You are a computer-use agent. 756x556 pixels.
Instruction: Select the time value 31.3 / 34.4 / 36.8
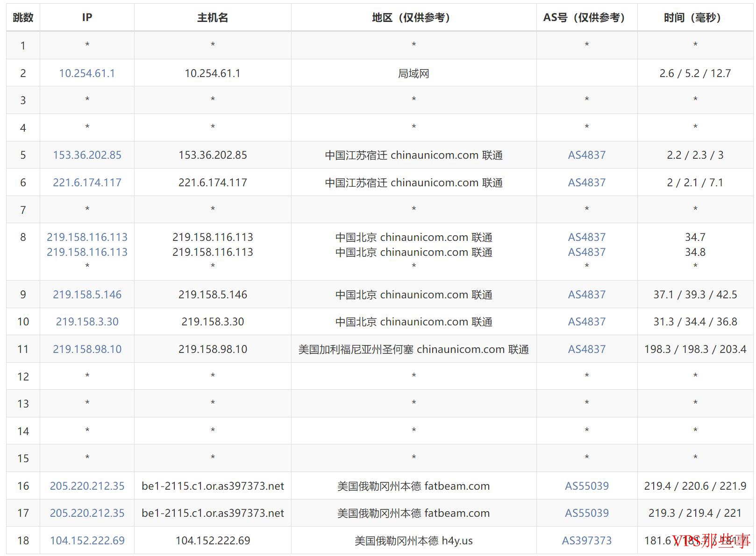(695, 322)
